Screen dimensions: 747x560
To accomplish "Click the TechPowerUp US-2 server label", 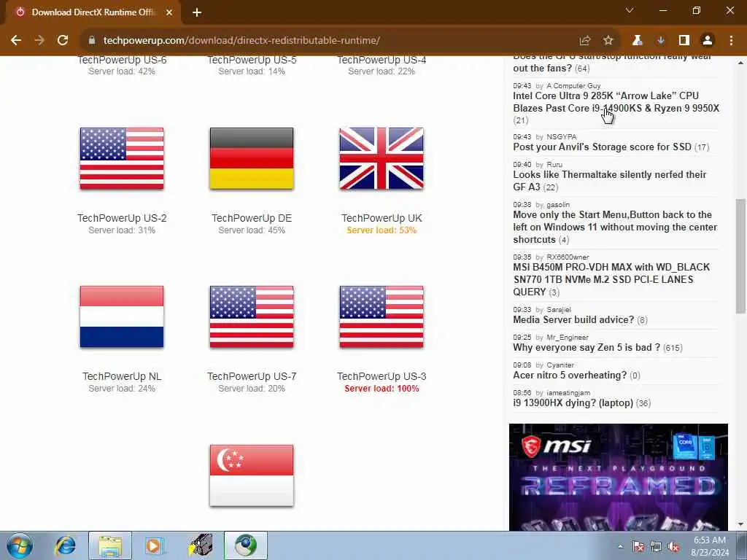I will coord(122,218).
